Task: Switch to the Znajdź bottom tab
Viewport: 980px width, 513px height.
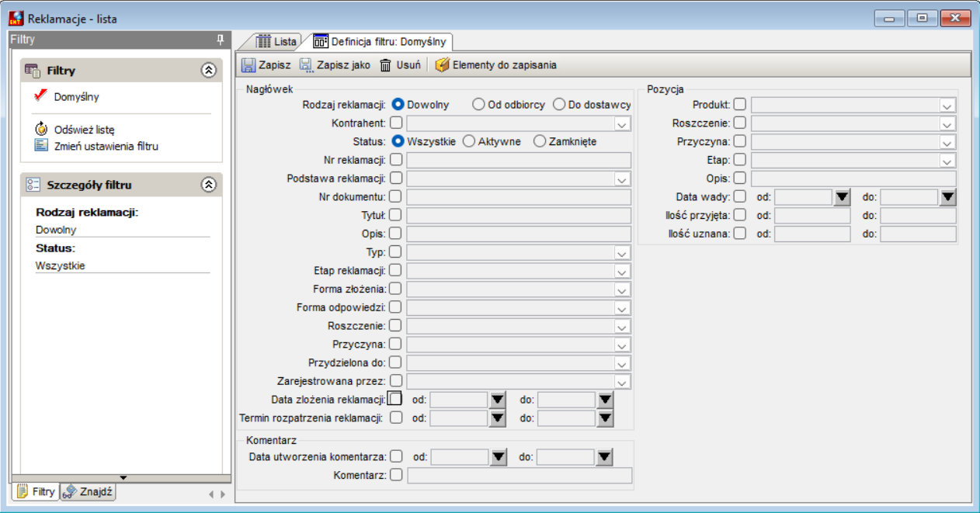Action: (88, 491)
